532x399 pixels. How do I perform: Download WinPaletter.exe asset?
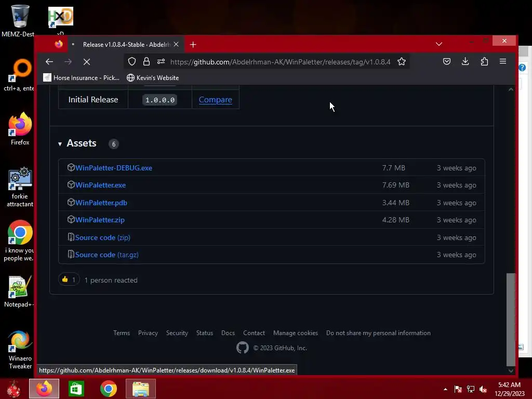(x=100, y=185)
